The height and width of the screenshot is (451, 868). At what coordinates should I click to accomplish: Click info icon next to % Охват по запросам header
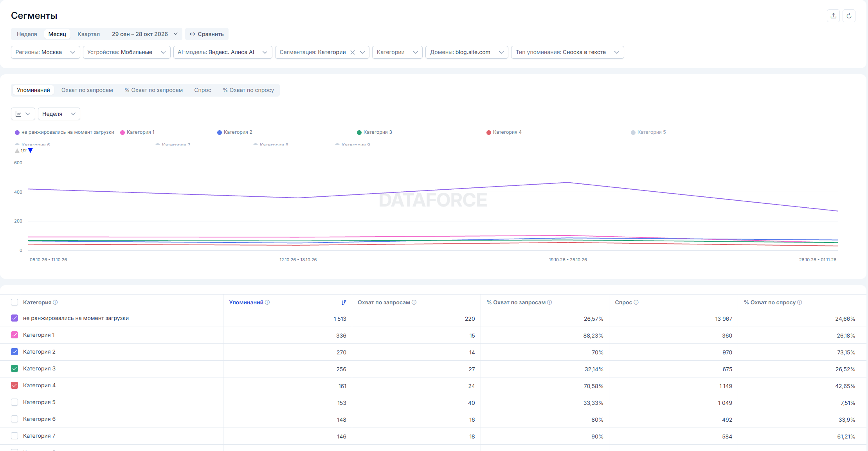[549, 302]
